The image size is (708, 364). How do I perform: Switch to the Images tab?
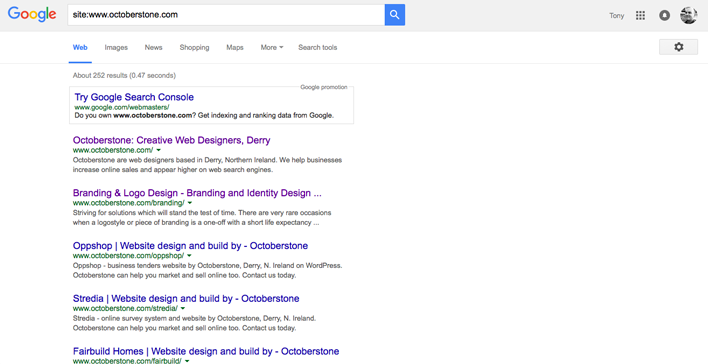116,47
